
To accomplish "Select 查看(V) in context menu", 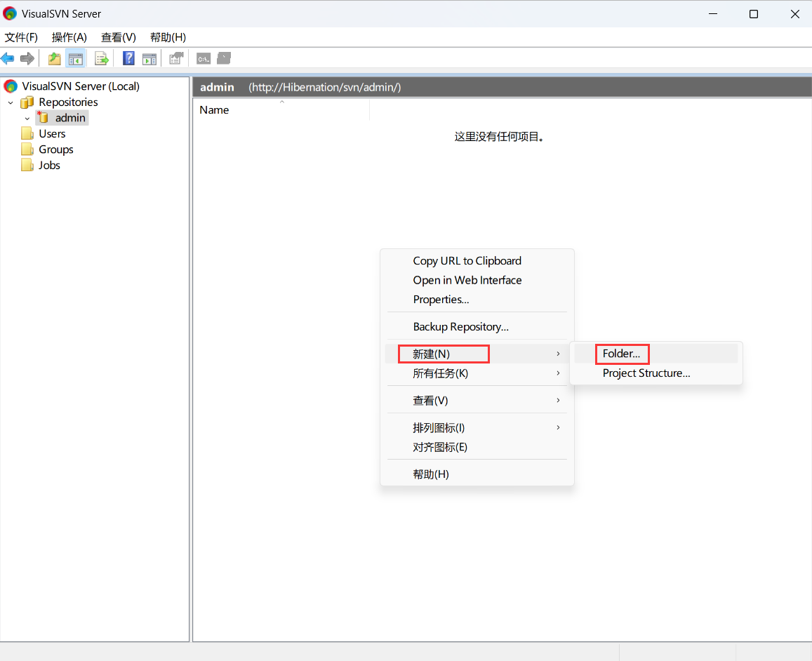I will pyautogui.click(x=477, y=400).
